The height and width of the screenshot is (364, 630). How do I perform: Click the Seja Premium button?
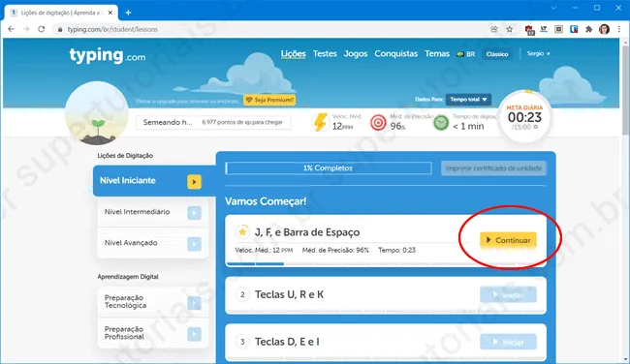[269, 100]
